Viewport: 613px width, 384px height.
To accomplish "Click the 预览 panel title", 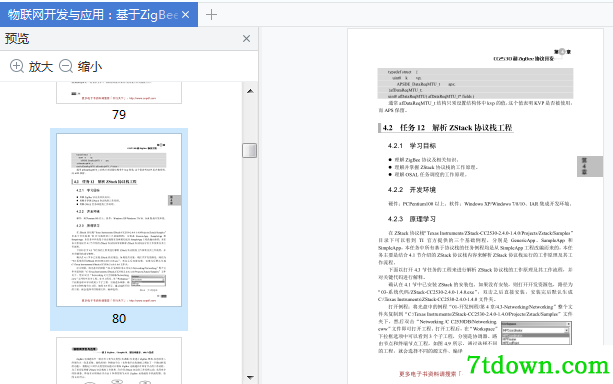I will pos(17,39).
